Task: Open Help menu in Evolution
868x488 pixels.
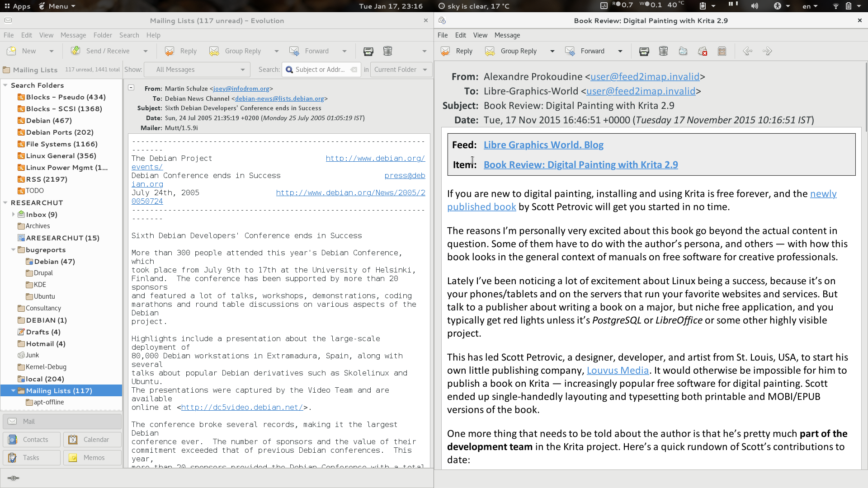Action: (x=153, y=35)
